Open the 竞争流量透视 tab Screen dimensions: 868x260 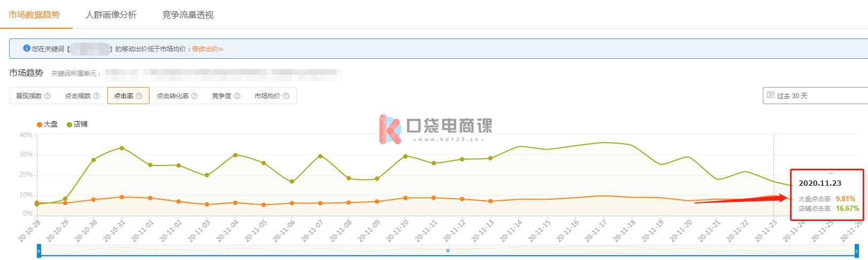[x=188, y=15]
